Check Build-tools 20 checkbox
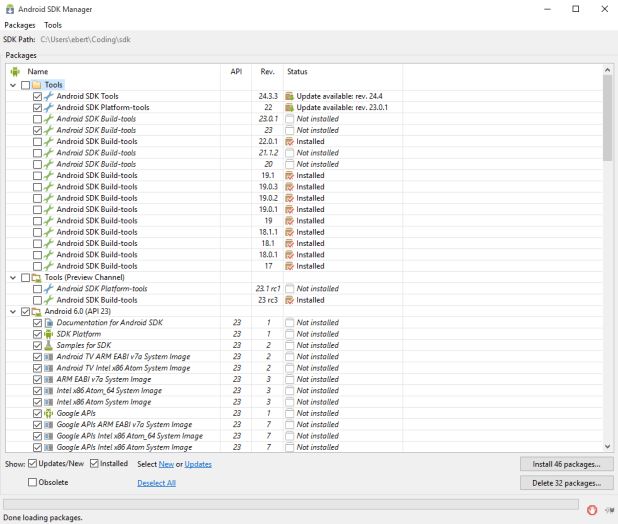 click(x=37, y=164)
